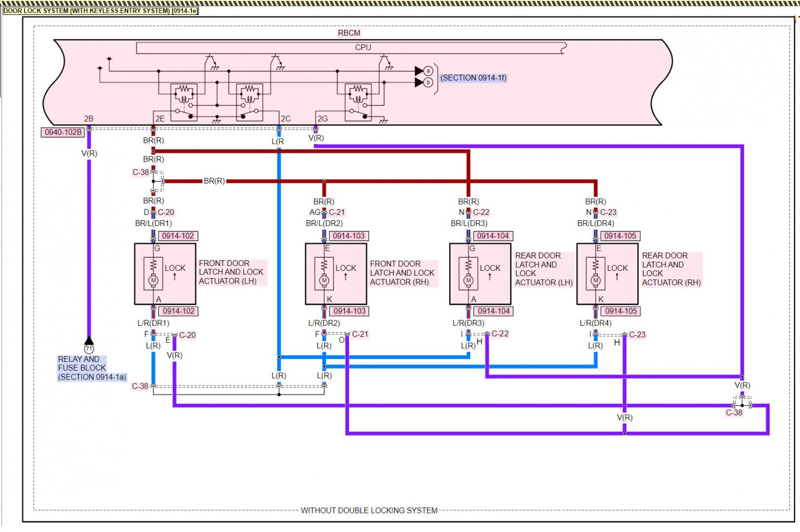800x532 pixels.
Task: Click the CPU label inside RBCM
Action: (x=363, y=47)
